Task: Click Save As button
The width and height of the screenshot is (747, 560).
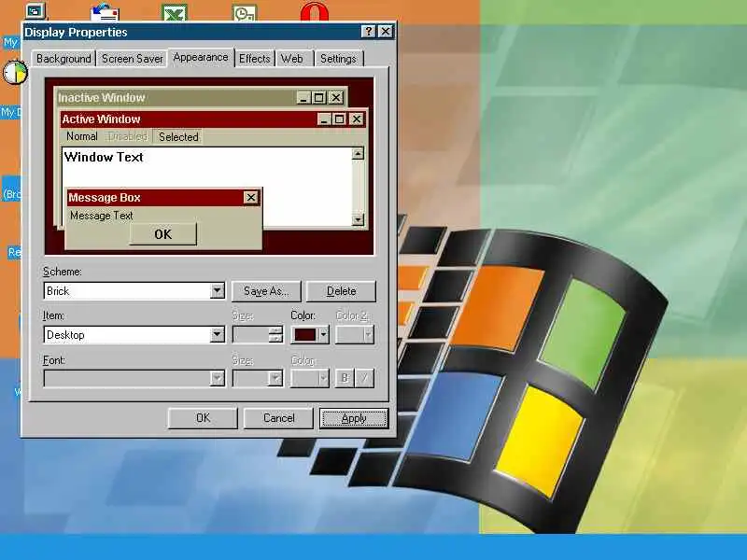Action: tap(266, 291)
